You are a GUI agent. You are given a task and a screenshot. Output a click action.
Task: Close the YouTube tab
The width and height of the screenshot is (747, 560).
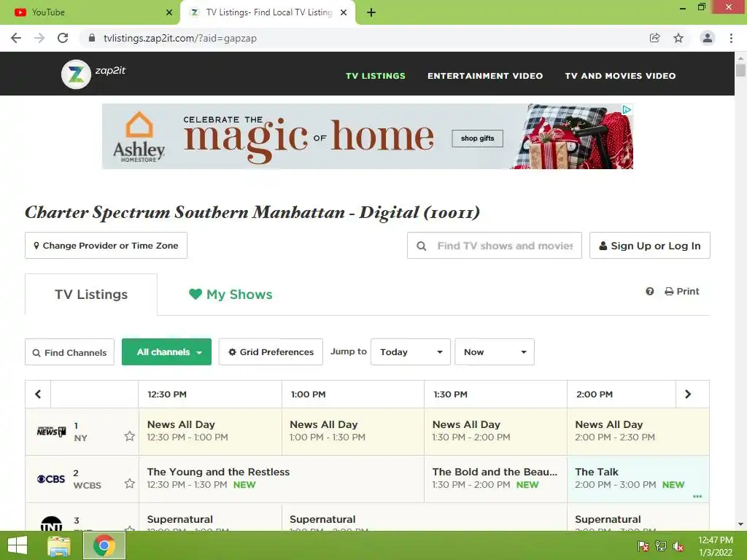169,12
